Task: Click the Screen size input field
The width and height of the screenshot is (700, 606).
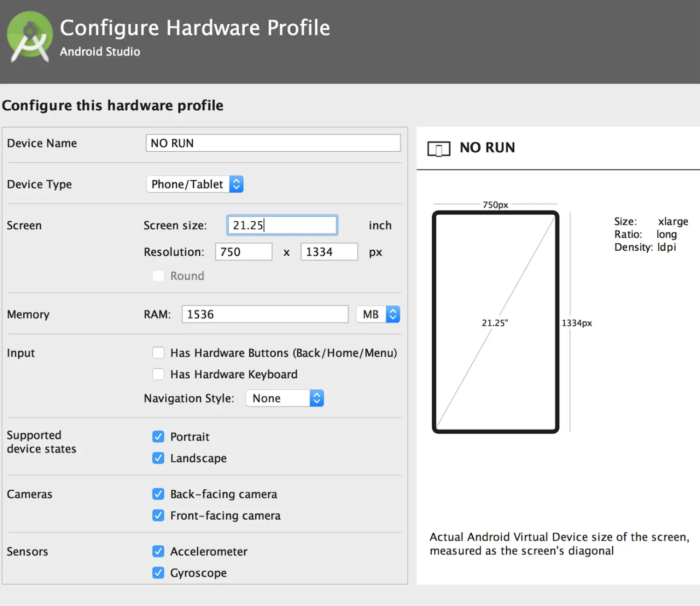Action: [282, 225]
